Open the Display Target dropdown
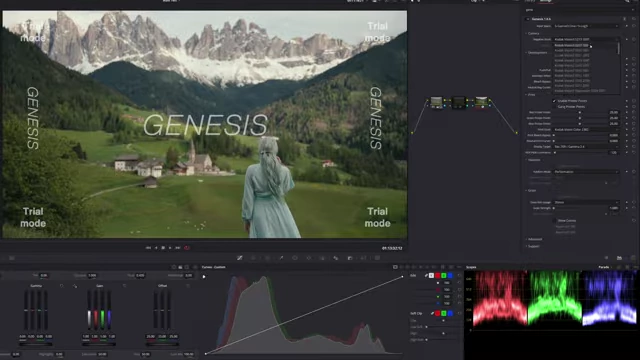 pyautogui.click(x=586, y=146)
